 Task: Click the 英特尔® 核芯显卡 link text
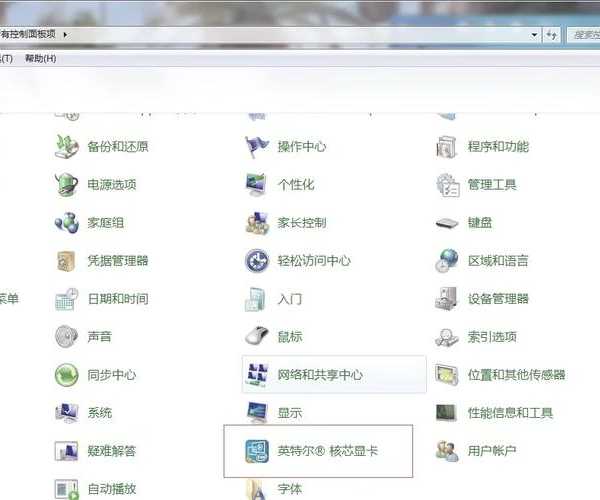[x=328, y=451]
